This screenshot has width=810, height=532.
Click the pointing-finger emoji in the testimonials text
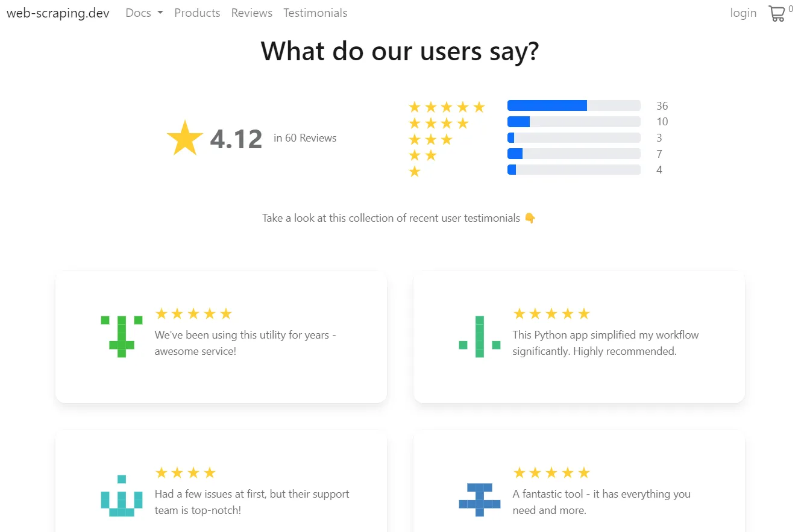(529, 218)
